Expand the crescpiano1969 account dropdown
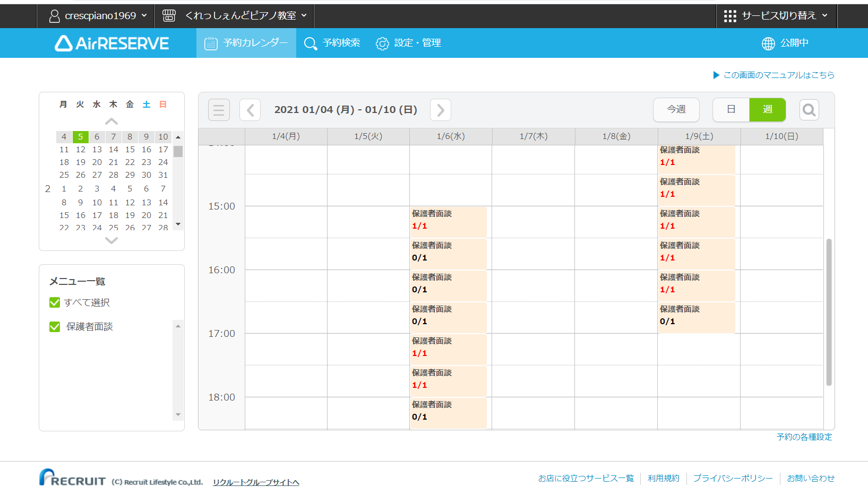This screenshot has width=868, height=495. click(x=98, y=16)
